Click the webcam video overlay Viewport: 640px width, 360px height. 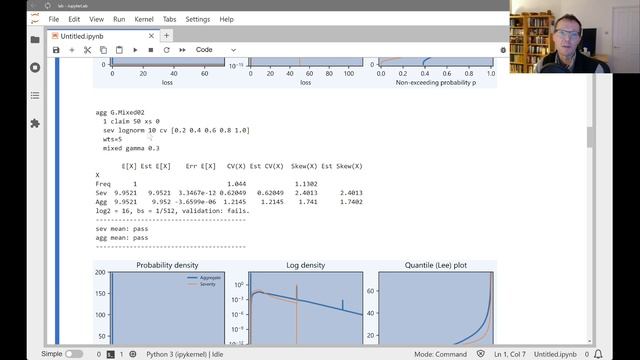(575, 36)
